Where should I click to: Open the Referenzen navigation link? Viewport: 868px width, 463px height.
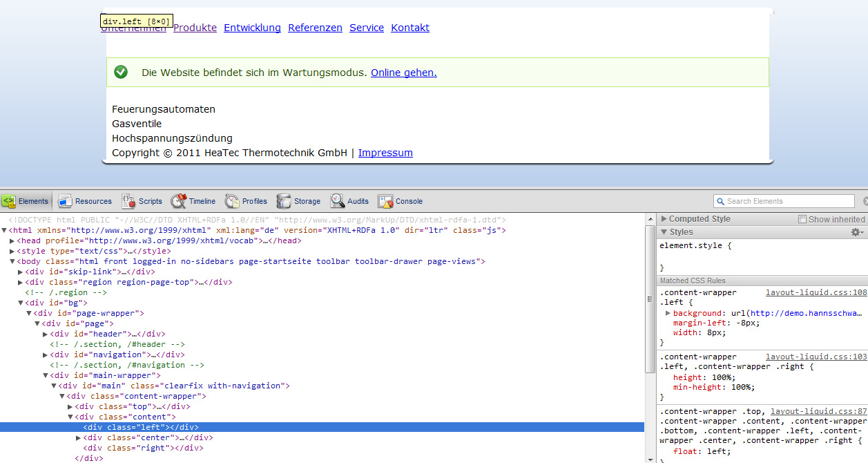315,28
